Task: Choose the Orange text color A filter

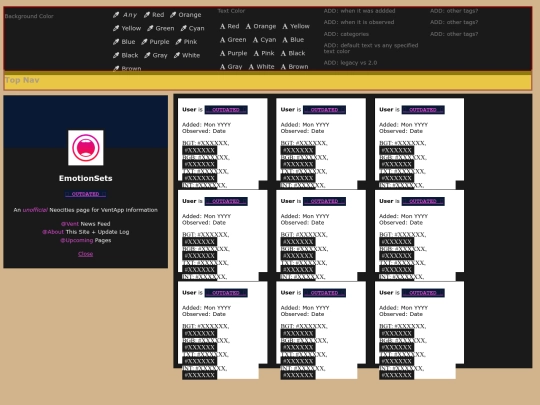Action: pos(261,26)
